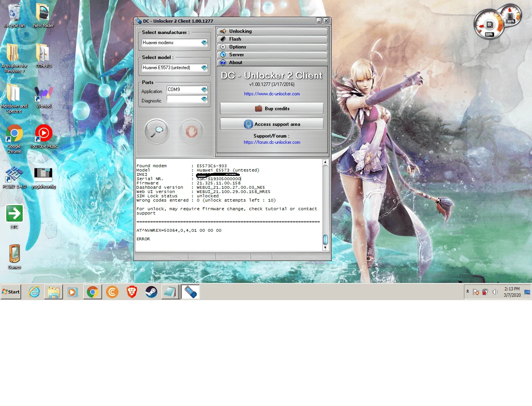Click the magnifier detect modem button

[156, 132]
